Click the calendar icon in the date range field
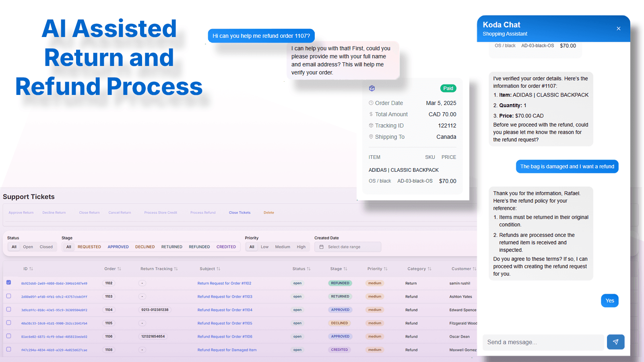Viewport: 644px width, 362px height. [x=322, y=247]
